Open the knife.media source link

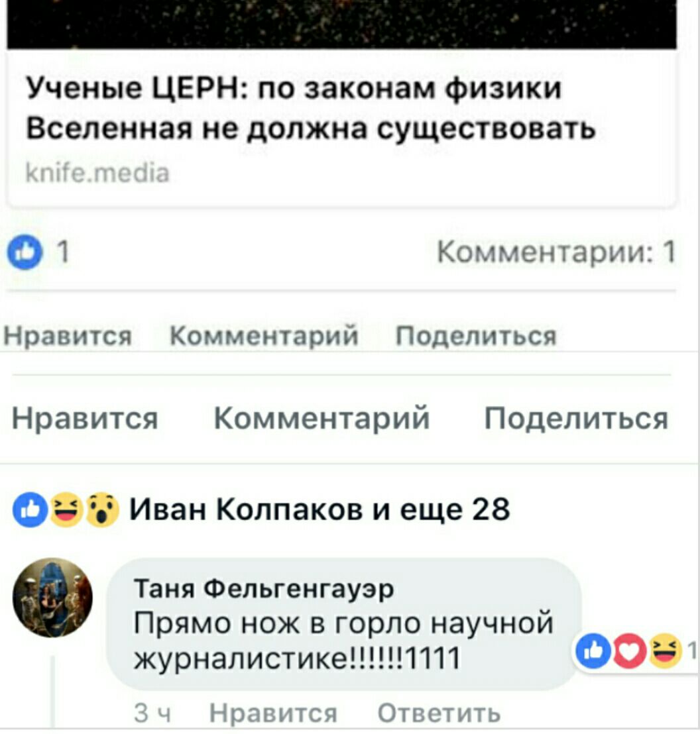[97, 173]
